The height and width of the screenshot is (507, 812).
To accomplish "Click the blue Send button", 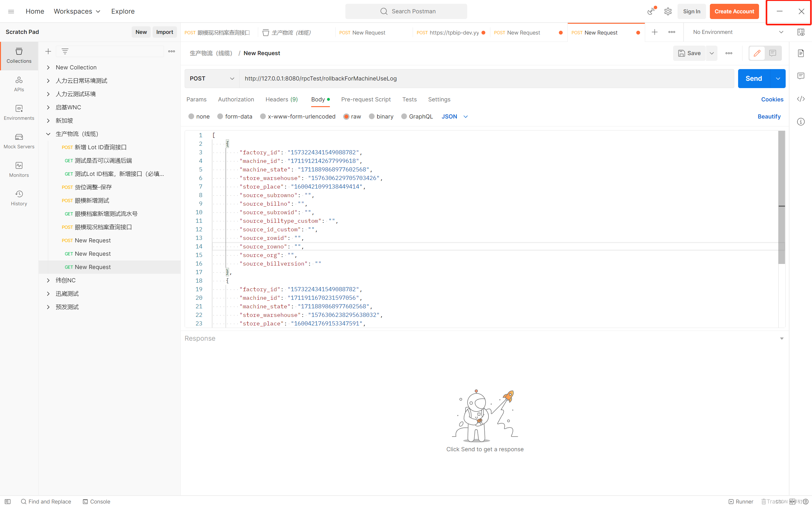I will [753, 79].
